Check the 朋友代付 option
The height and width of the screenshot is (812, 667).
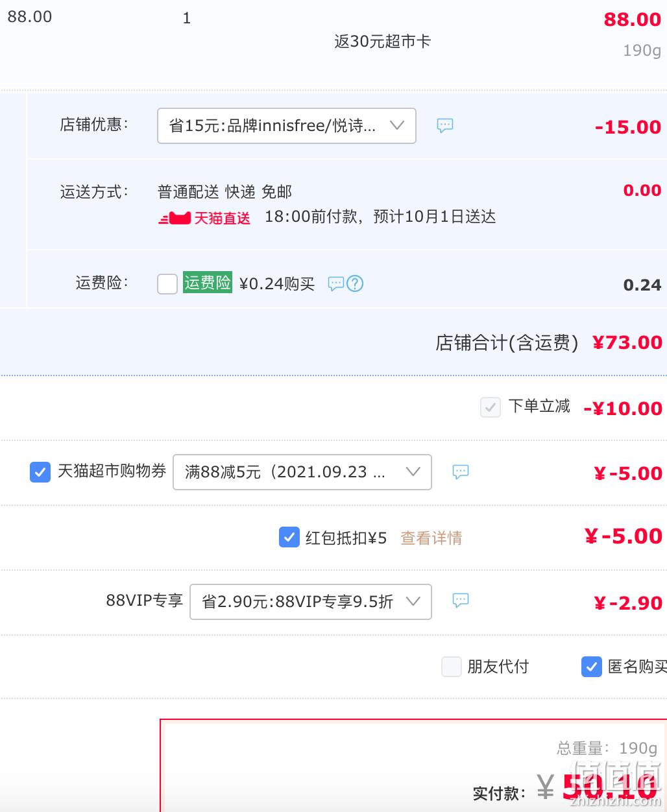tap(451, 667)
